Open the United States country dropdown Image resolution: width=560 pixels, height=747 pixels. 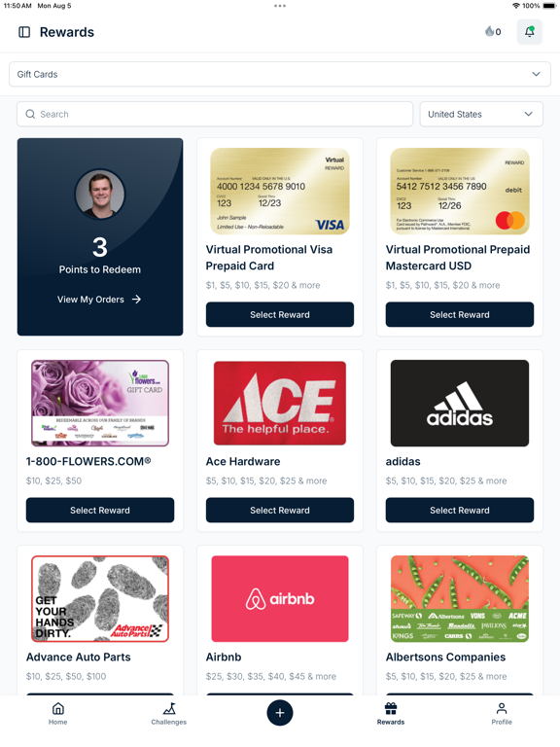[x=481, y=115]
